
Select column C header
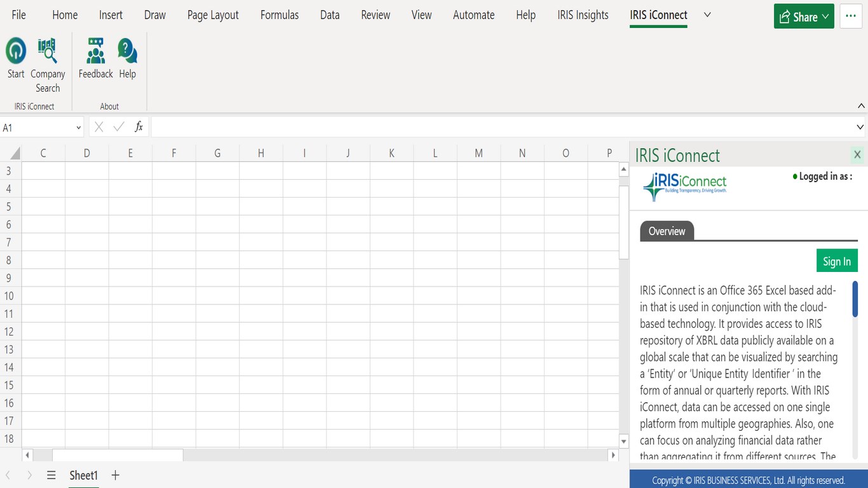tap(43, 153)
